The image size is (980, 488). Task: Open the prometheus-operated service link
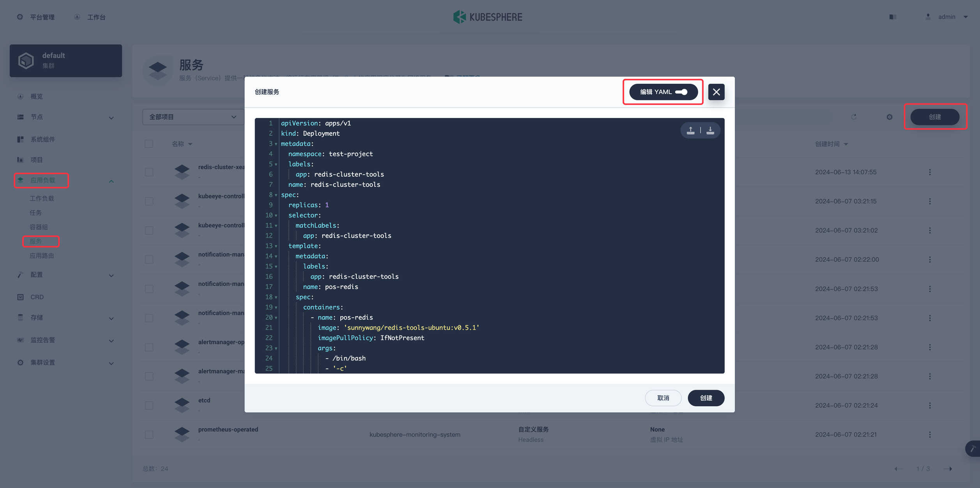tap(228, 429)
